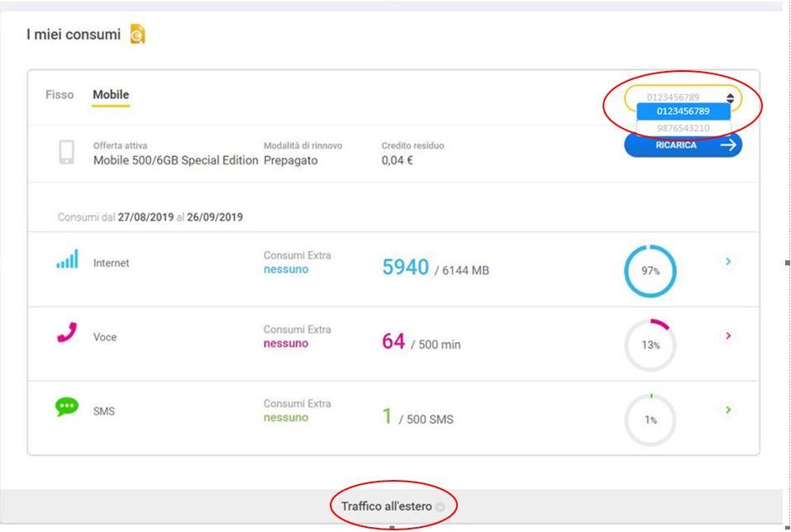Select number 0123456789 in dropdown list
This screenshot has height=532, width=791.
click(683, 111)
